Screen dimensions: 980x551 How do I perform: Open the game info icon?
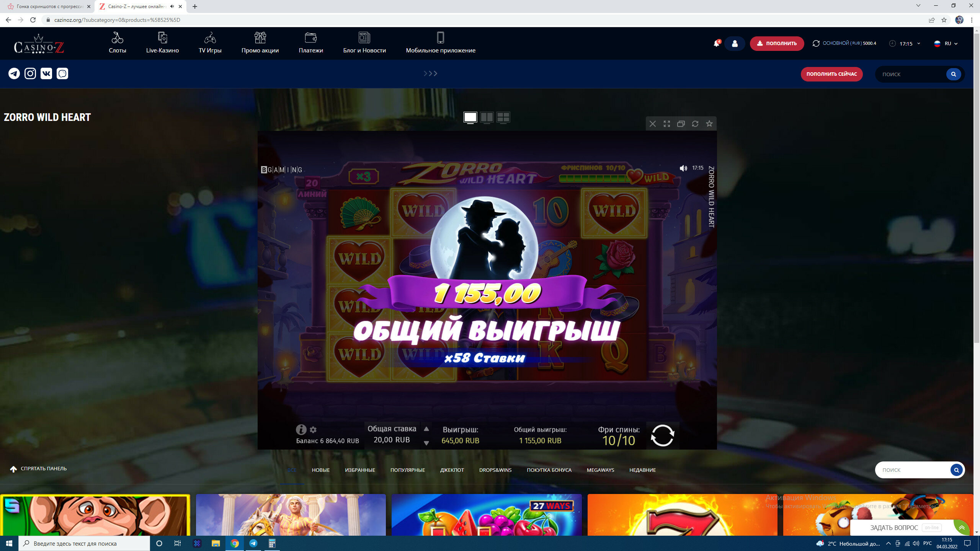point(301,429)
